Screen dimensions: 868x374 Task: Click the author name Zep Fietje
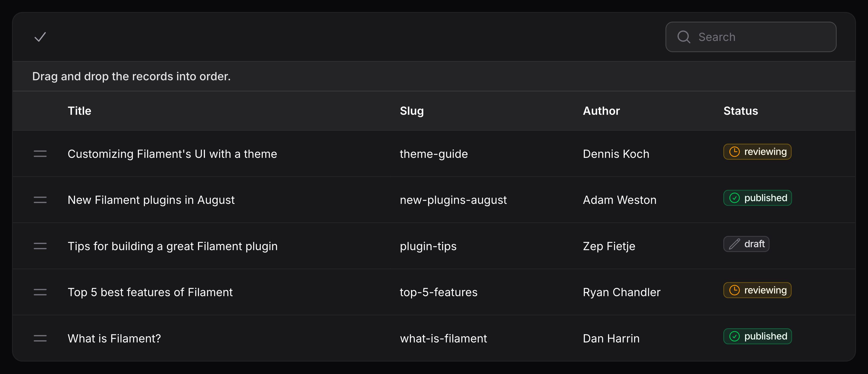click(x=609, y=246)
